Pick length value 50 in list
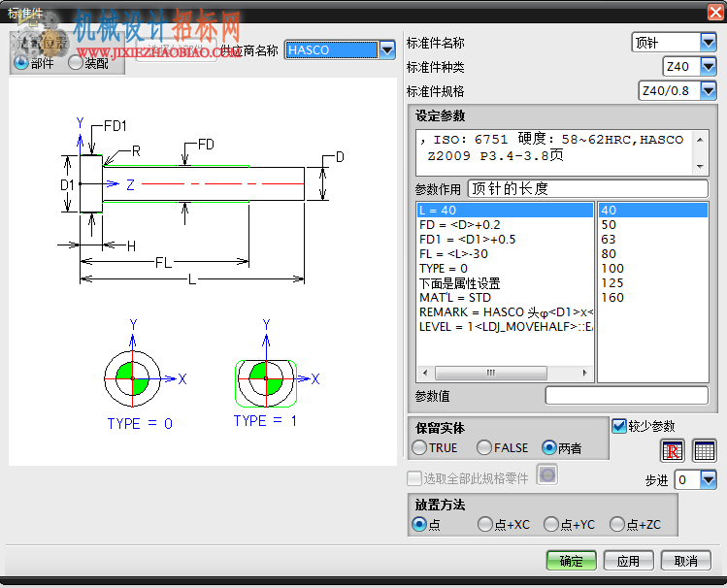The image size is (727, 588). pyautogui.click(x=653, y=225)
